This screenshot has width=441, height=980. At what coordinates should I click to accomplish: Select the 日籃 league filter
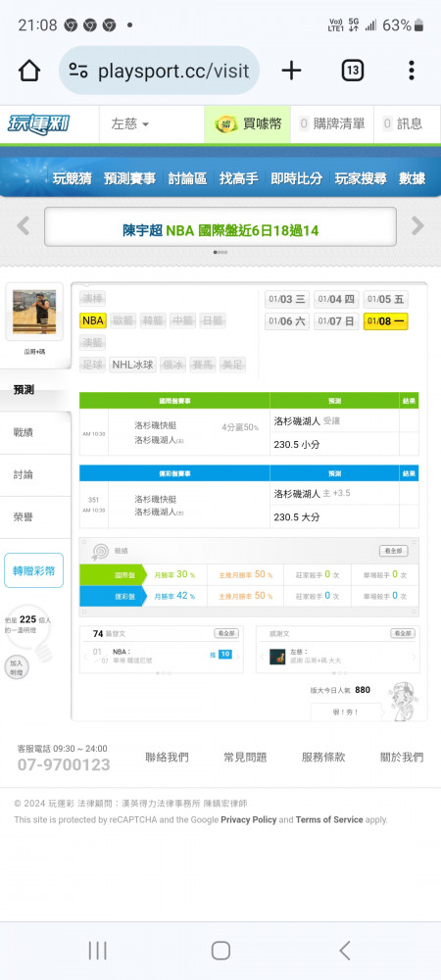(213, 320)
